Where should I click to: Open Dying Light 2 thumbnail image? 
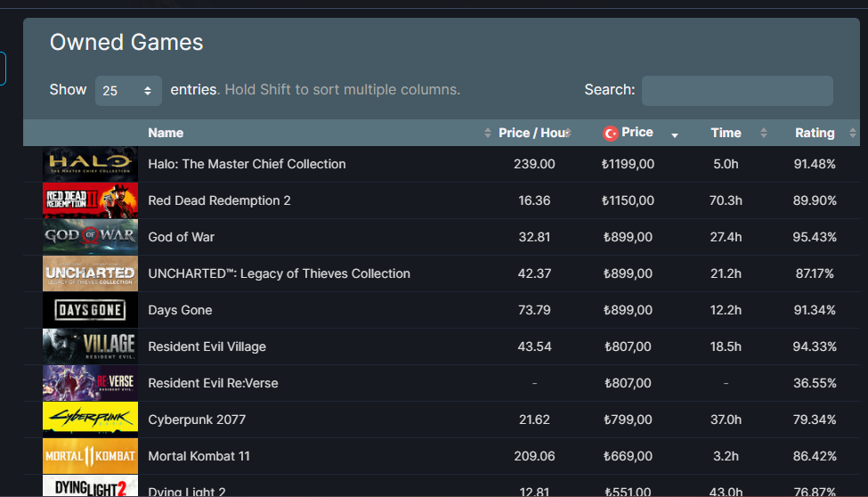pos(90,486)
